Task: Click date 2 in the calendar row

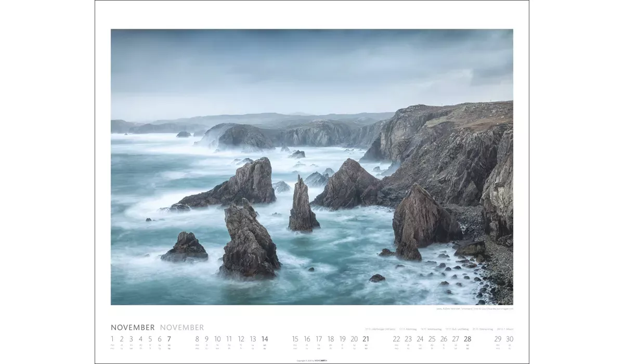Action: [x=122, y=339]
